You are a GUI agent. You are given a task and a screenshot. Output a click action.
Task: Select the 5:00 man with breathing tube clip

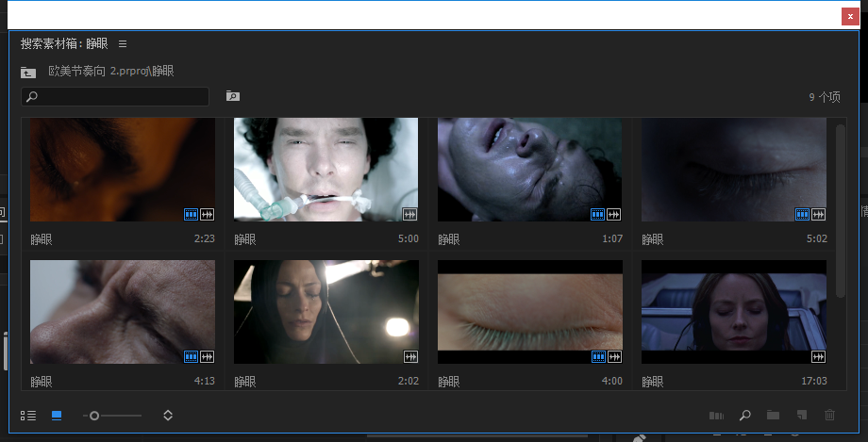(x=326, y=170)
